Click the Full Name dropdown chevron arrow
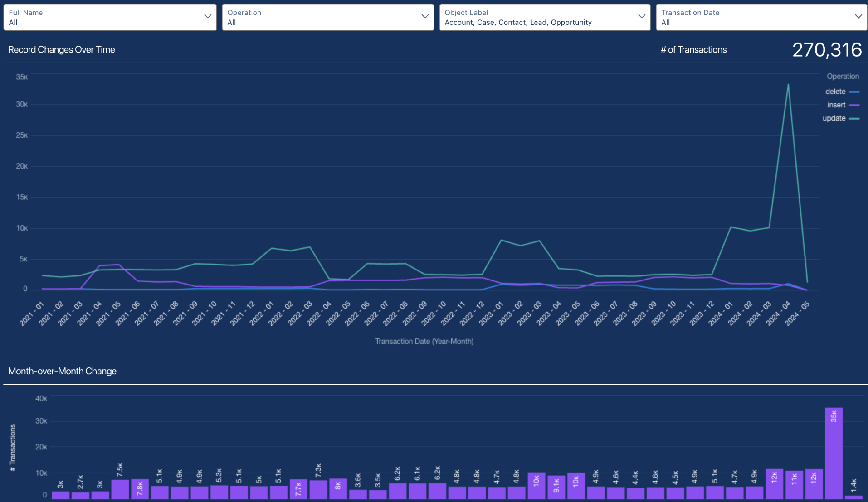This screenshot has height=502, width=868. [208, 17]
